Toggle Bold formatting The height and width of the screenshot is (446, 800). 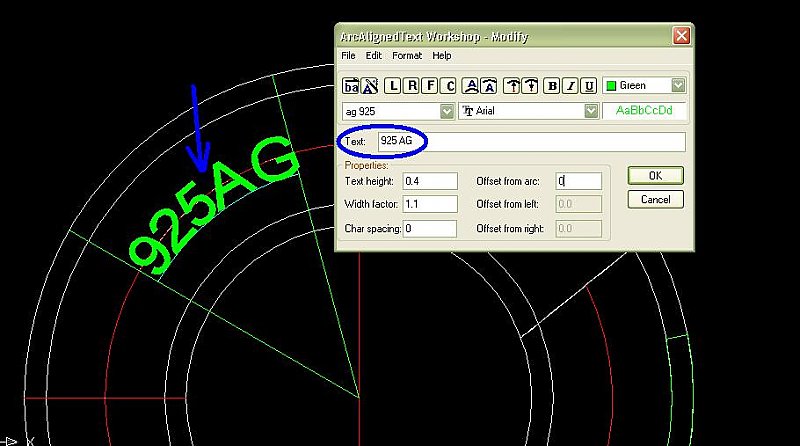pos(552,86)
